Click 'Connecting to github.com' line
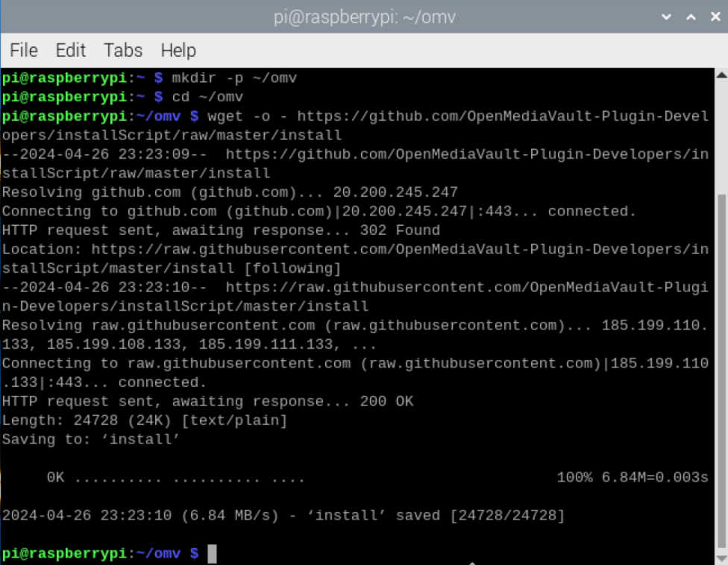The height and width of the screenshot is (565, 728). (319, 211)
